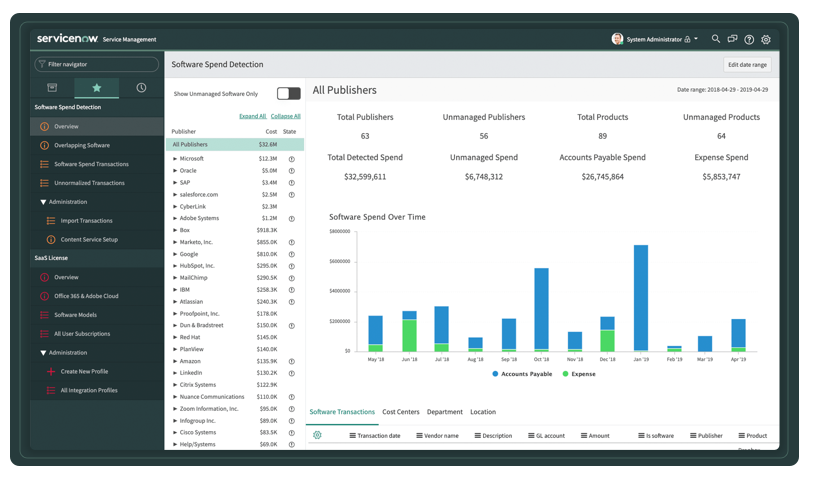Open the Help question mark icon

click(x=749, y=39)
